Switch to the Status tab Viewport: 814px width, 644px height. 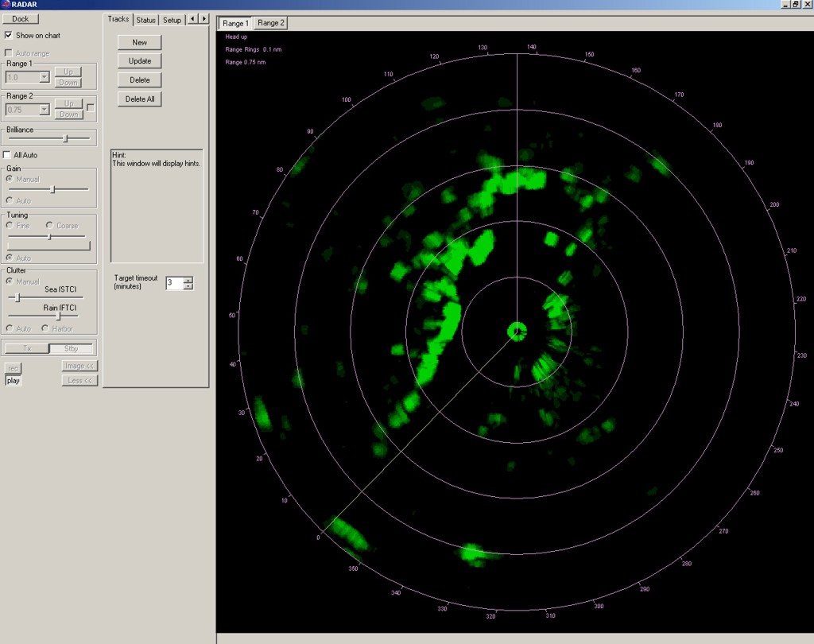tap(146, 20)
